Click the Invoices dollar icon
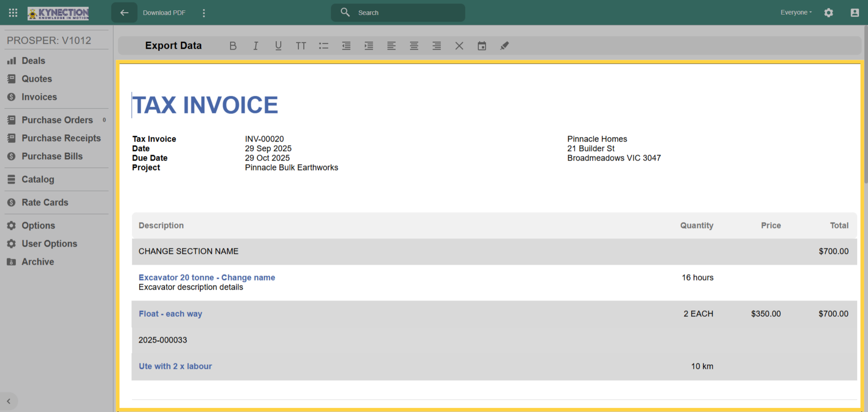 tap(12, 97)
